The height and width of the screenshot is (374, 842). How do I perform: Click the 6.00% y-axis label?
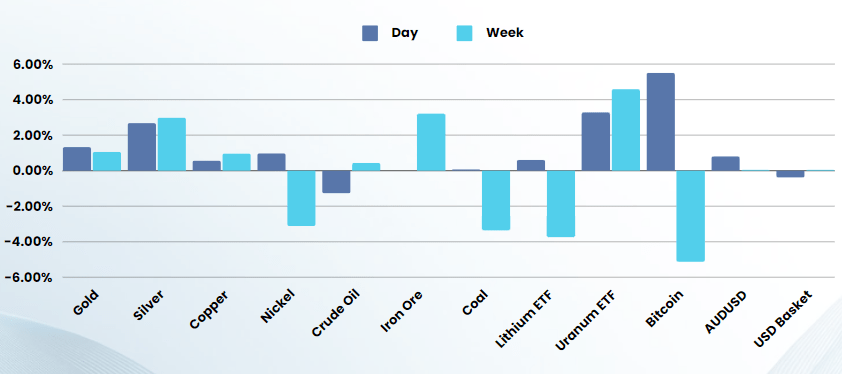pyautogui.click(x=32, y=64)
